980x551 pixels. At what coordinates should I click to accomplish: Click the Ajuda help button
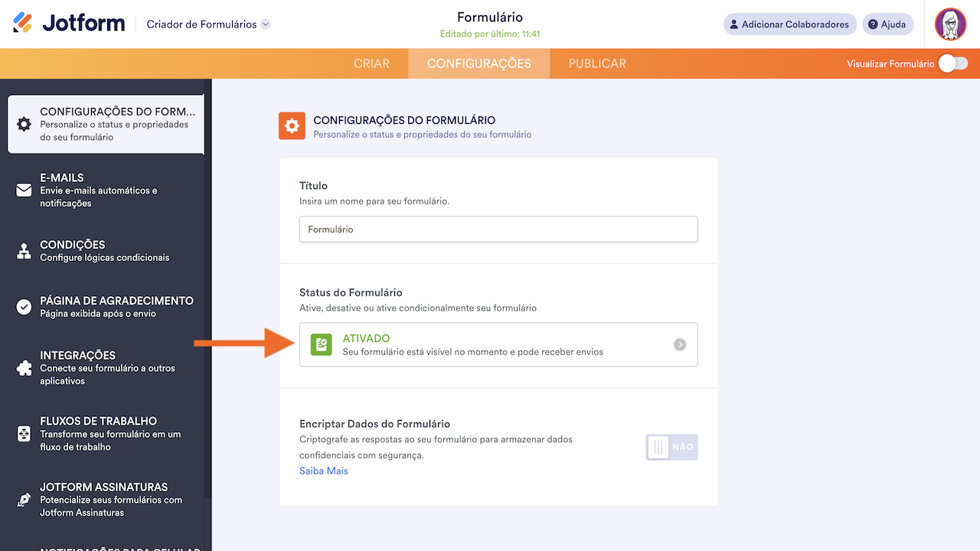coord(887,24)
